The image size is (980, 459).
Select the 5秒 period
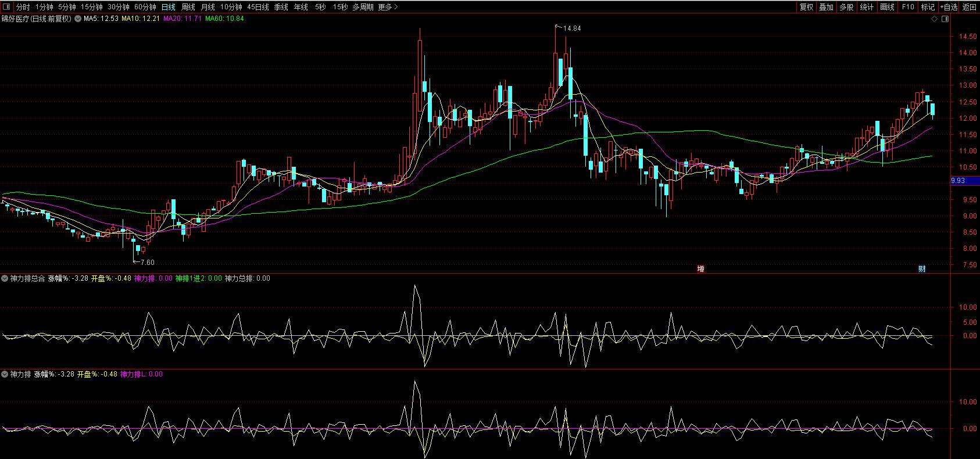coord(320,7)
